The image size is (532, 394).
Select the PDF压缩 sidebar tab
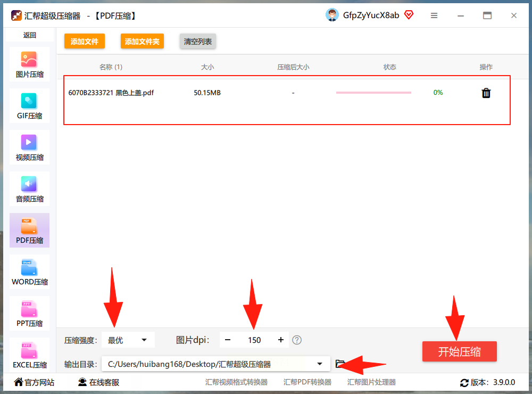29,231
